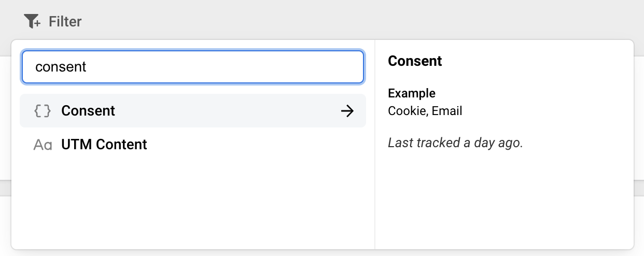Click the bold "UTM Content" text

pyautogui.click(x=104, y=144)
